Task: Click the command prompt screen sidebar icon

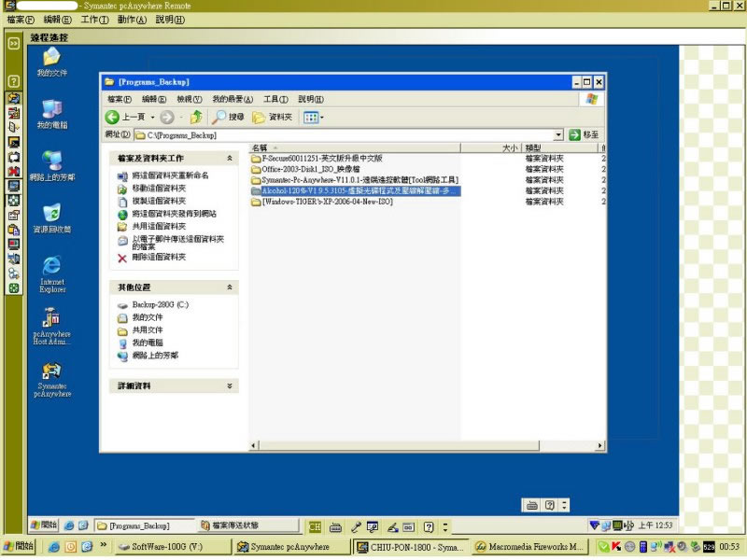Action: [x=14, y=142]
